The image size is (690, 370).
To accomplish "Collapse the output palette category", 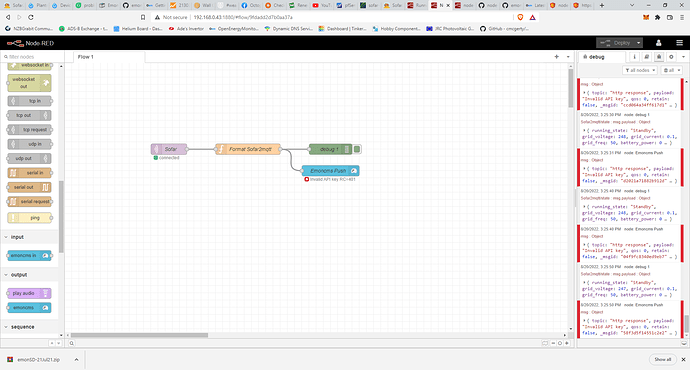I will [19, 275].
